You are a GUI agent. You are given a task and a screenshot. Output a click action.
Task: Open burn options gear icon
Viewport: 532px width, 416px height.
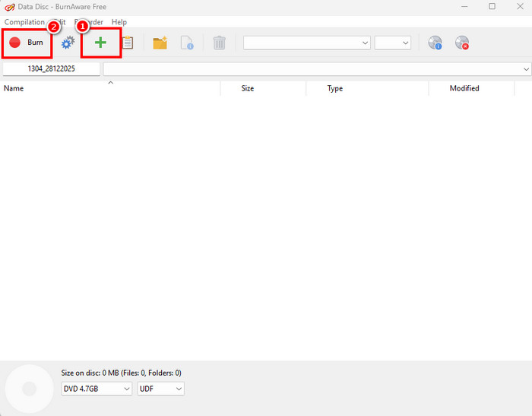[68, 43]
